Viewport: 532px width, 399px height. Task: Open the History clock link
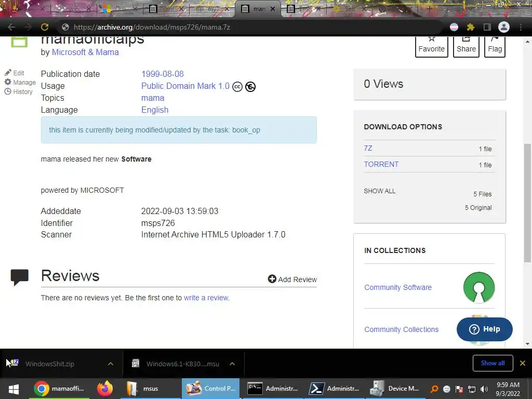(x=18, y=91)
